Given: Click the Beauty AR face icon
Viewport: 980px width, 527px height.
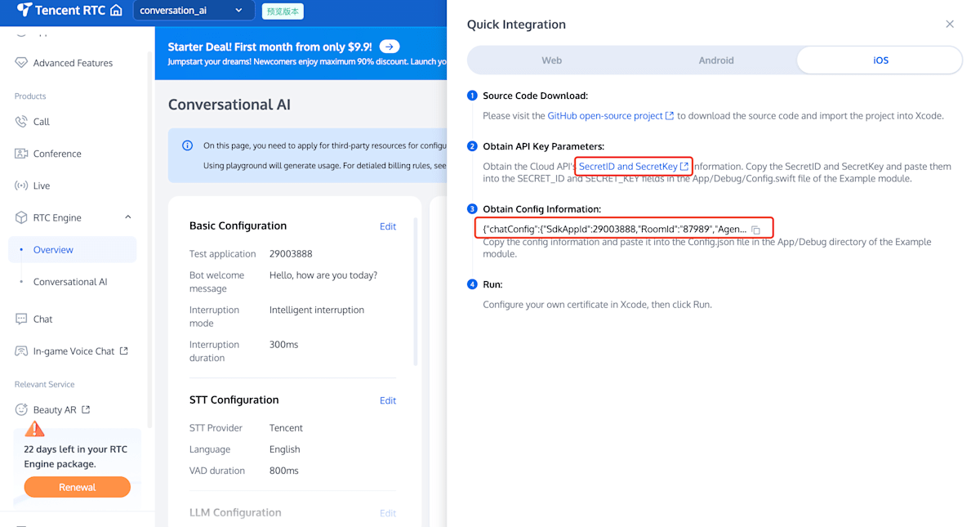Looking at the screenshot, I should (21, 409).
